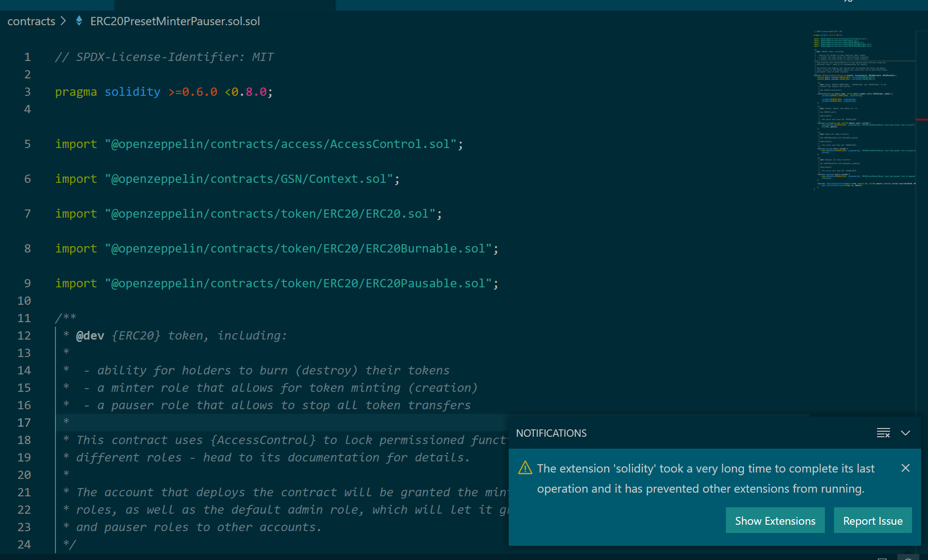This screenshot has width=928, height=560.
Task: Dismiss the solidity extension notification
Action: tap(905, 468)
